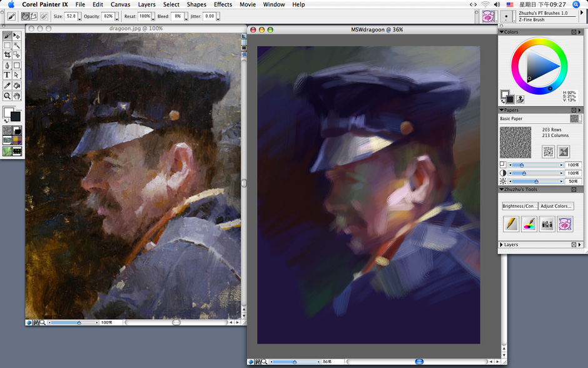Click the pencil icon in Zhuzhu's Tools

pyautogui.click(x=511, y=224)
